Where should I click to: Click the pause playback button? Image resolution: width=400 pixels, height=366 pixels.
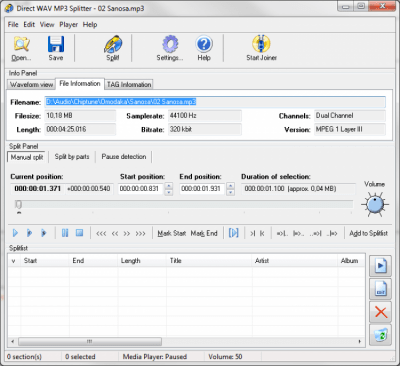coord(65,233)
